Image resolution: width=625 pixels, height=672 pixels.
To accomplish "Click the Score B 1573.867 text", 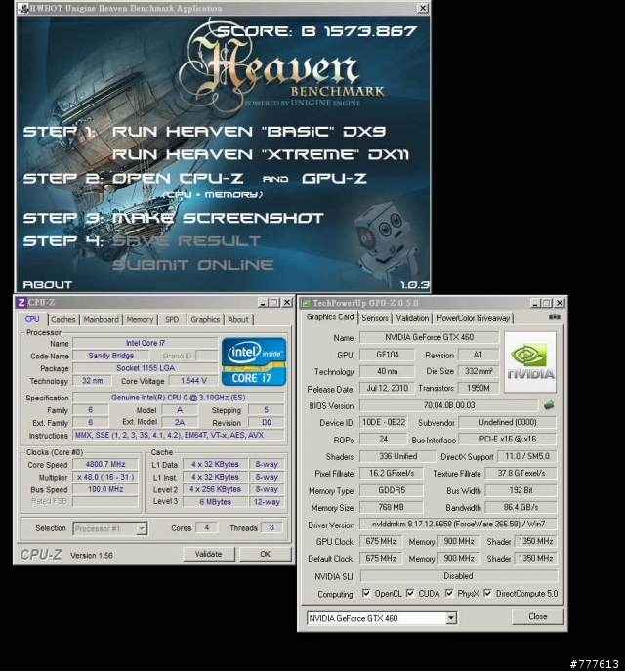I will (316, 31).
